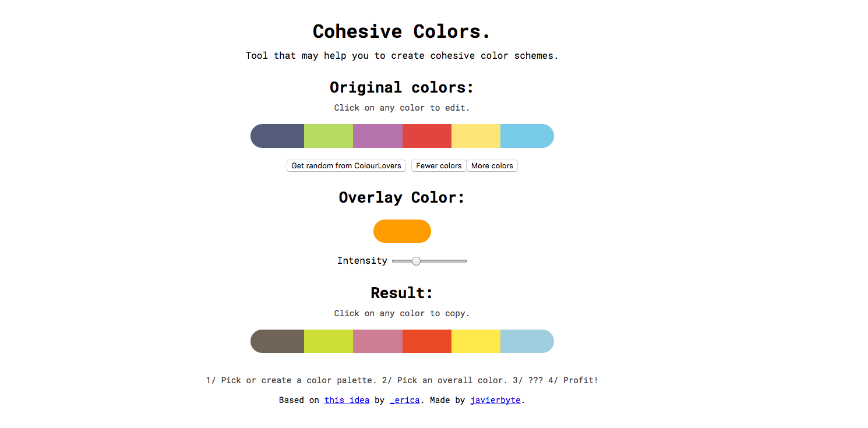This screenshot has height=428, width=868.
Task: Click the Fewer colors button
Action: (439, 166)
